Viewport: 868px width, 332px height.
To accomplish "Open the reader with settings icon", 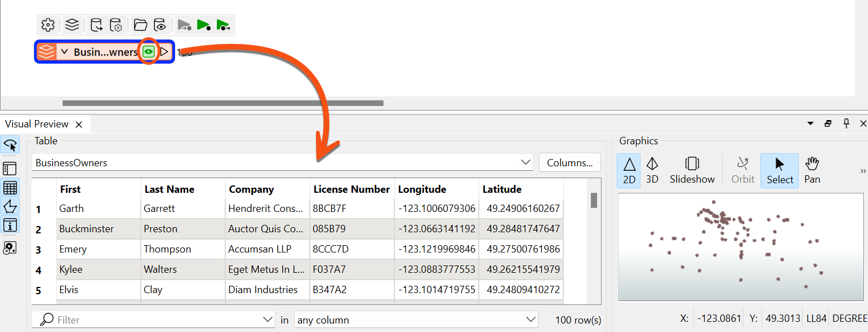I will [116, 25].
